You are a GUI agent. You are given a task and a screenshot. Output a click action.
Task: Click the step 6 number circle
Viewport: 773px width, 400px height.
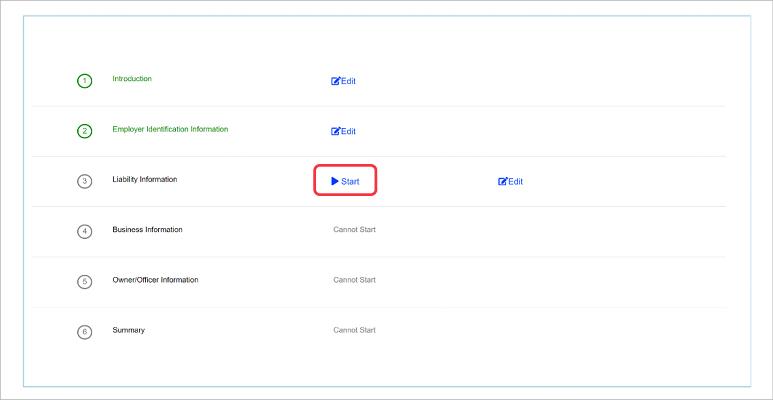tap(85, 331)
